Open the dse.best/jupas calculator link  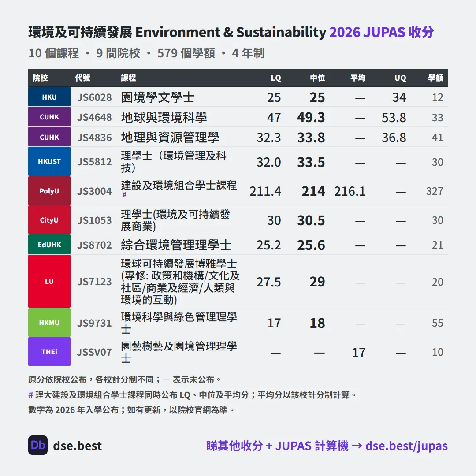(406, 446)
